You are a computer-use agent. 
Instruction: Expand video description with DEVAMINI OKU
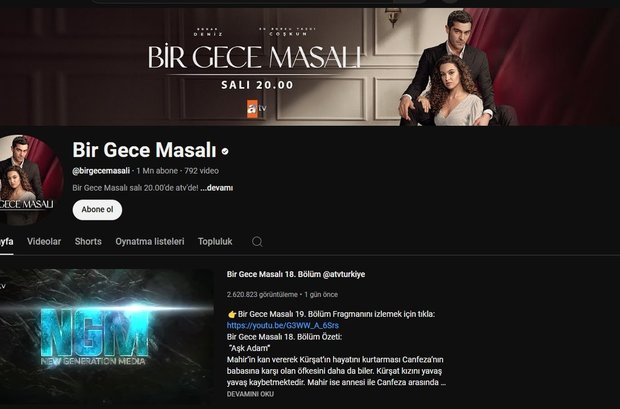pos(250,394)
